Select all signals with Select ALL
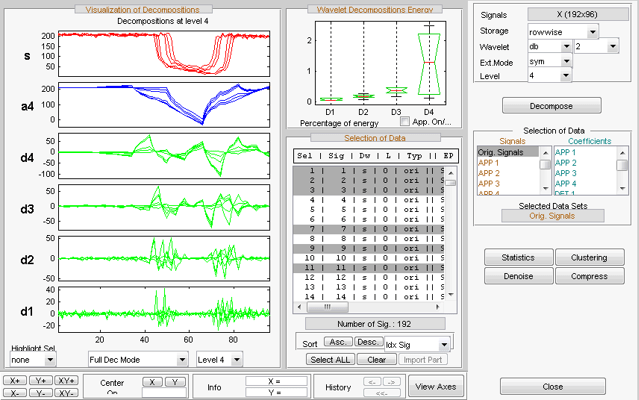The height and width of the screenshot is (400, 639). [330, 360]
